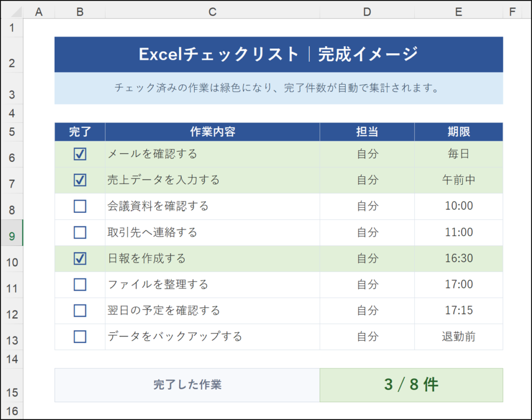This screenshot has width=532, height=420.
Task: Check the 翌日の予定を確認する checkbox
Action: [x=80, y=311]
